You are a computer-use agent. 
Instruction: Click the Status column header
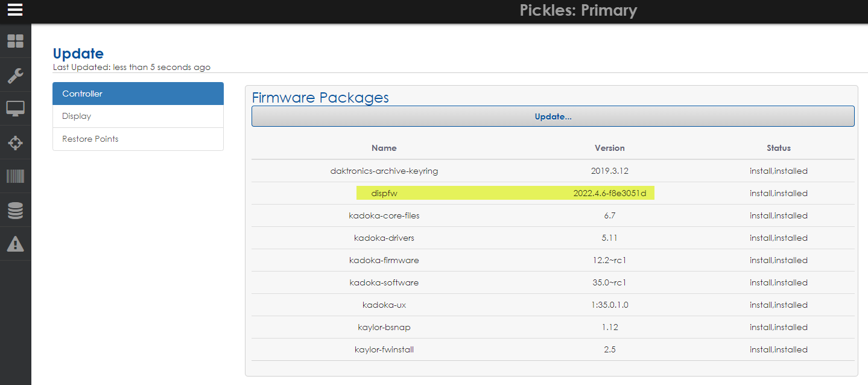[x=778, y=148]
